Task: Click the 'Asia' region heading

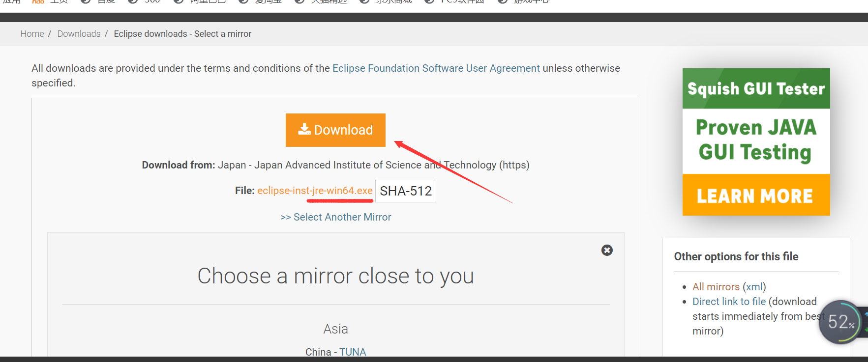Action: coord(336,329)
